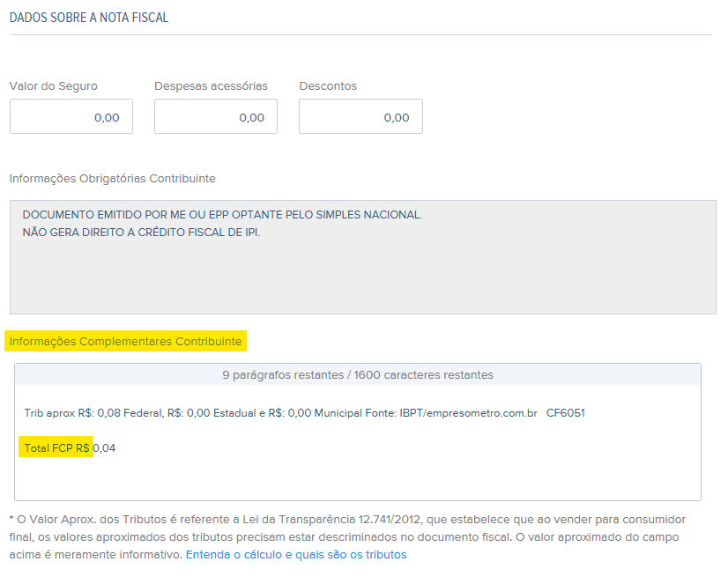Click the highlighted 'Total FCP R$' text

click(57, 448)
